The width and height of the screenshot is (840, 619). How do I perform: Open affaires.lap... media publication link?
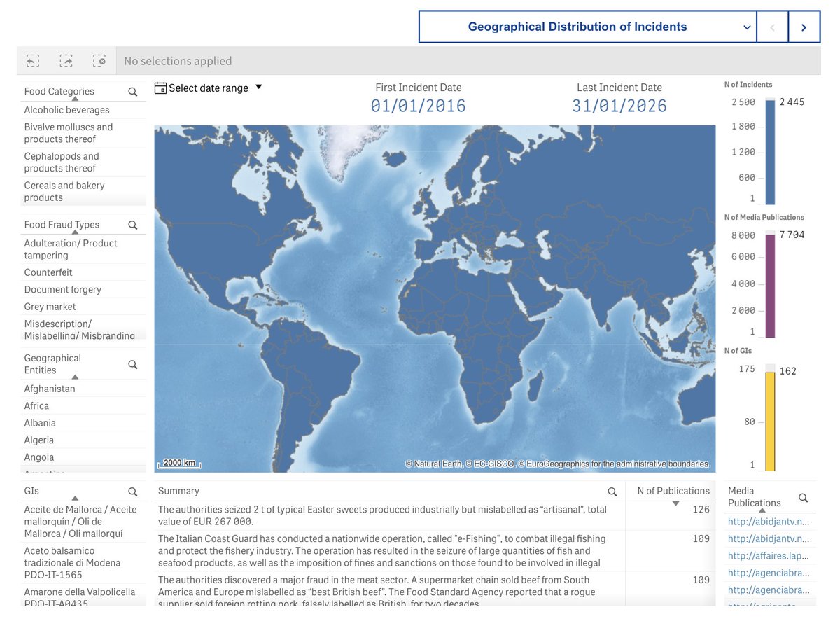point(769,556)
